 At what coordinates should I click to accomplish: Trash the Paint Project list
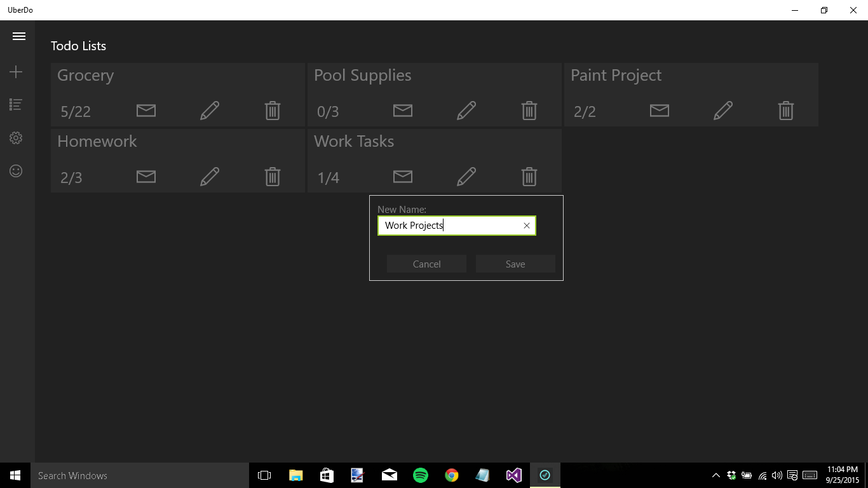point(786,111)
